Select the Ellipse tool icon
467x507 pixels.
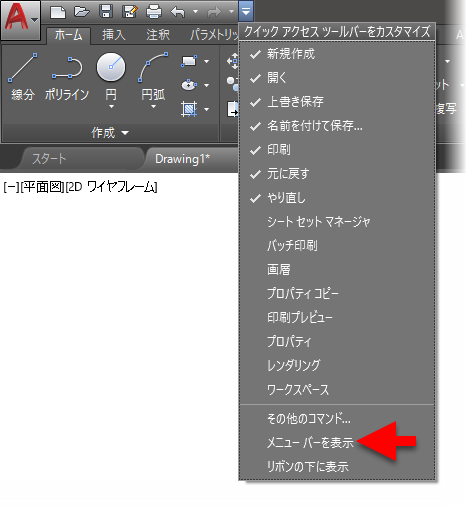(189, 85)
